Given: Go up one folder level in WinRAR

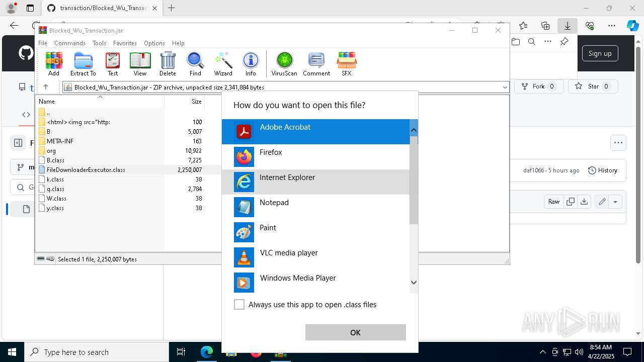Looking at the screenshot, I should [46, 87].
